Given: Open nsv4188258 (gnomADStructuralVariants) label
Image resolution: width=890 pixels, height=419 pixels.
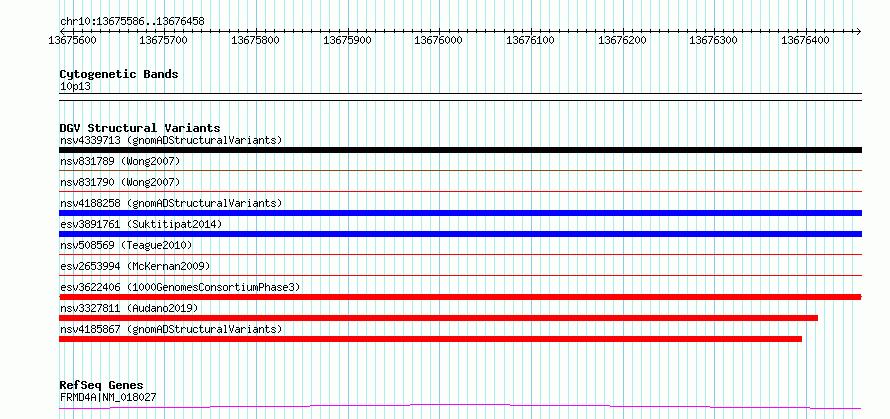Looking at the screenshot, I should click(x=171, y=203).
